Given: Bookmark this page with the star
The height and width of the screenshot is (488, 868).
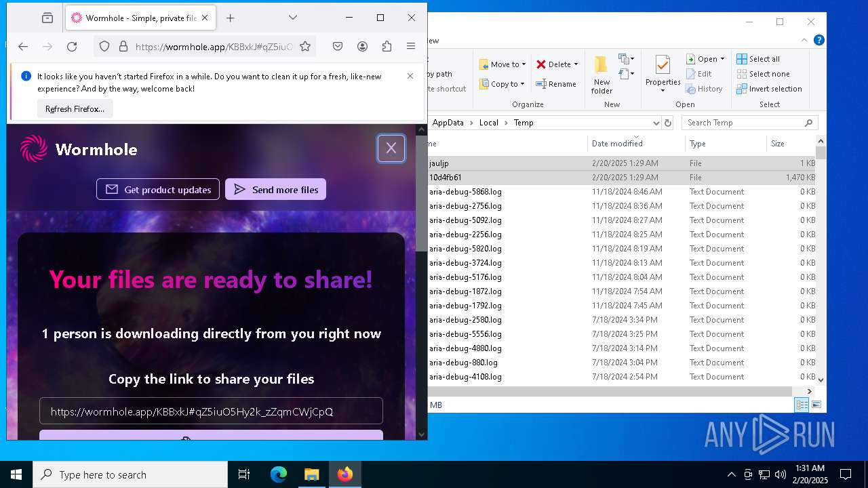Looking at the screenshot, I should point(305,46).
